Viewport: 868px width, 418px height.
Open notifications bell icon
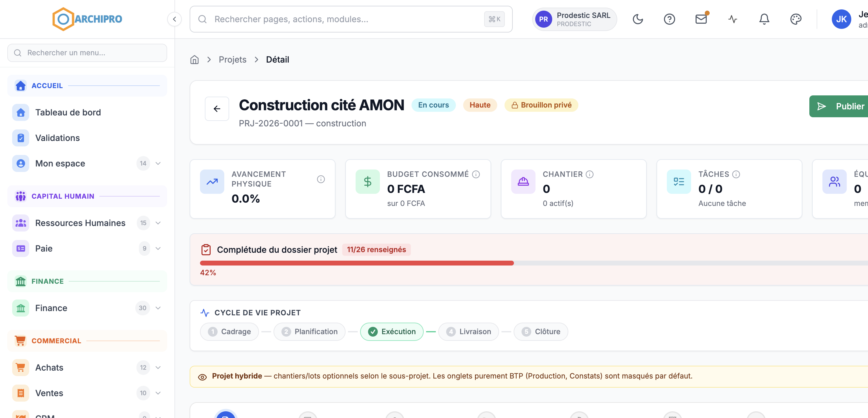764,19
